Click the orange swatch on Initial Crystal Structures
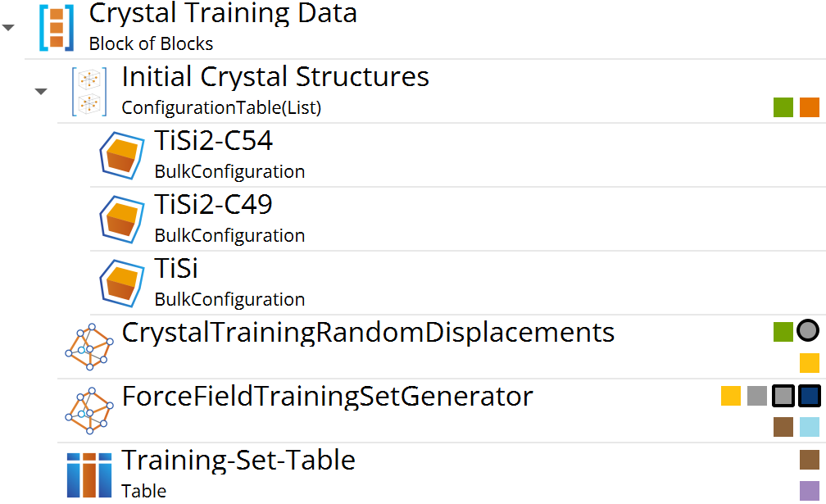This screenshot has height=504, width=826. [810, 107]
